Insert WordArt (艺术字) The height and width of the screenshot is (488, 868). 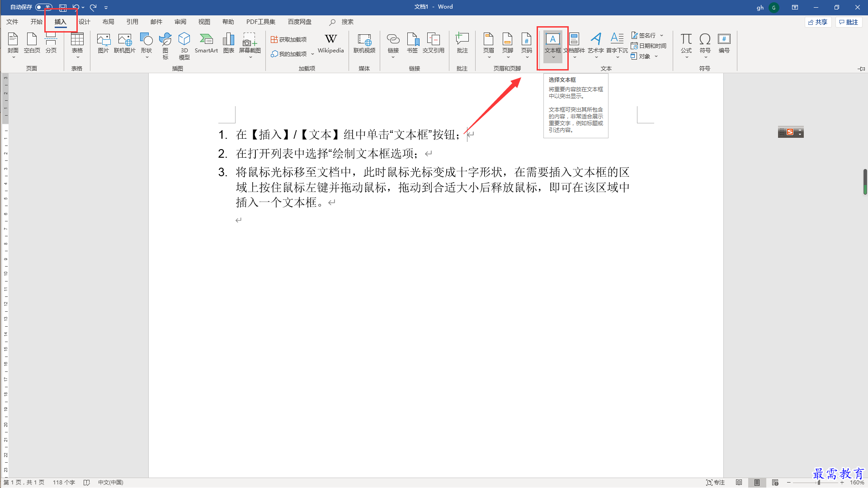[596, 45]
